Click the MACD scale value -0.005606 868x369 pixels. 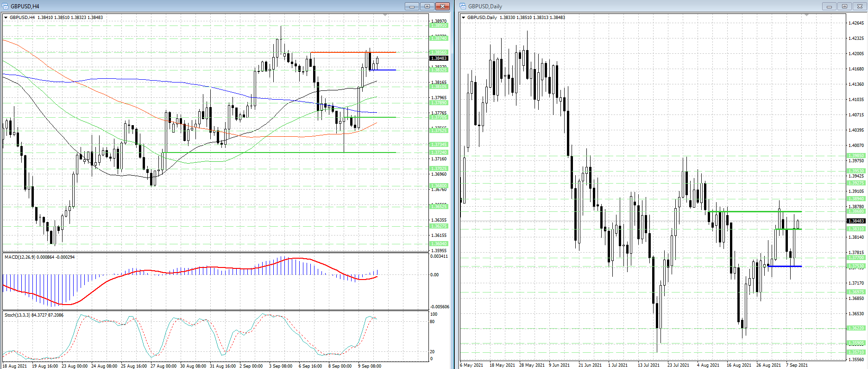point(440,307)
